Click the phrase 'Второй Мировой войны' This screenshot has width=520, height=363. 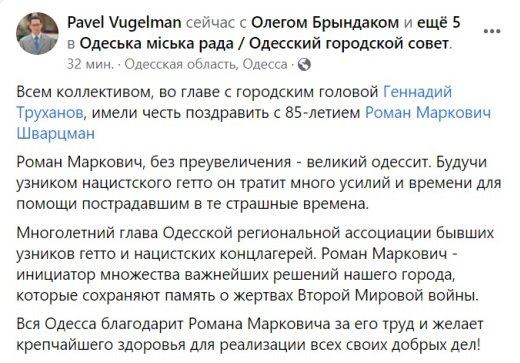coord(388,296)
